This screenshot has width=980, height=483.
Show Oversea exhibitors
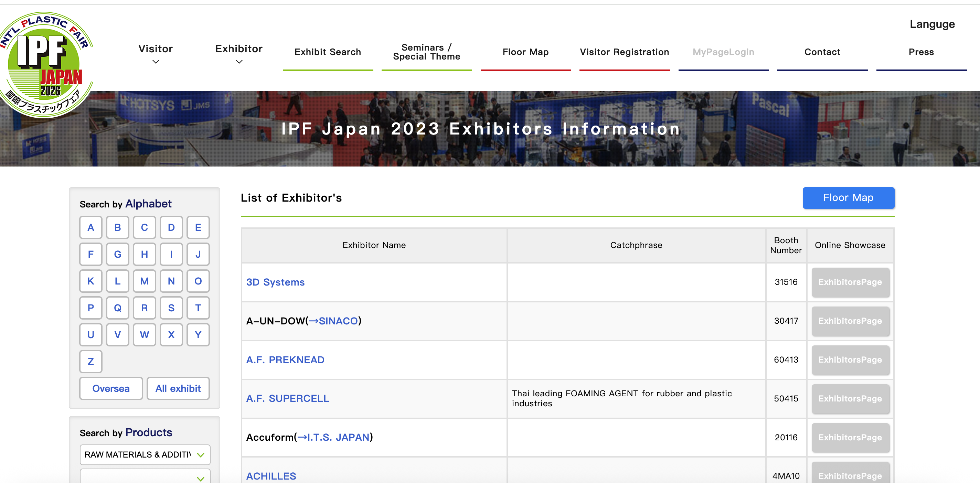[111, 388]
